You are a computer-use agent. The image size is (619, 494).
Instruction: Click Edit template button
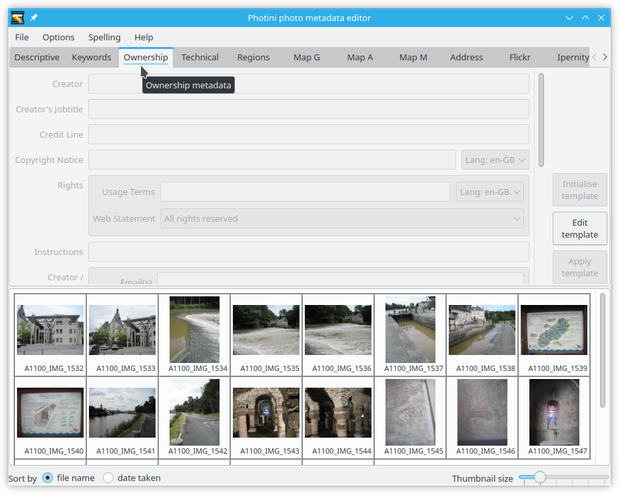tap(580, 229)
